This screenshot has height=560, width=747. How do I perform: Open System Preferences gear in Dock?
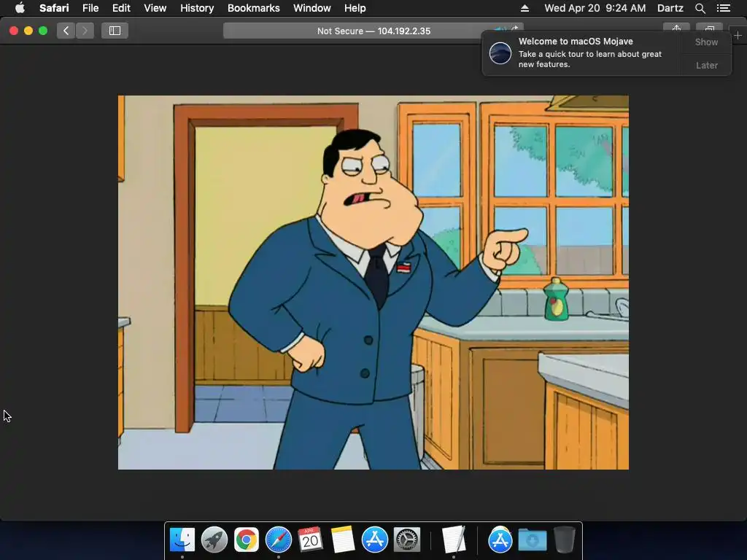407,540
